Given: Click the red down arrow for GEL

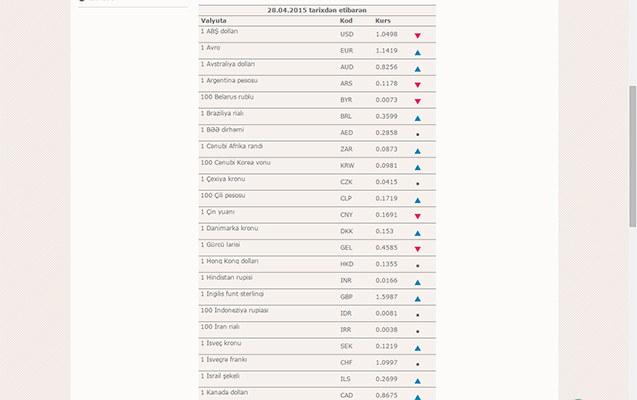Looking at the screenshot, I should [x=417, y=249].
